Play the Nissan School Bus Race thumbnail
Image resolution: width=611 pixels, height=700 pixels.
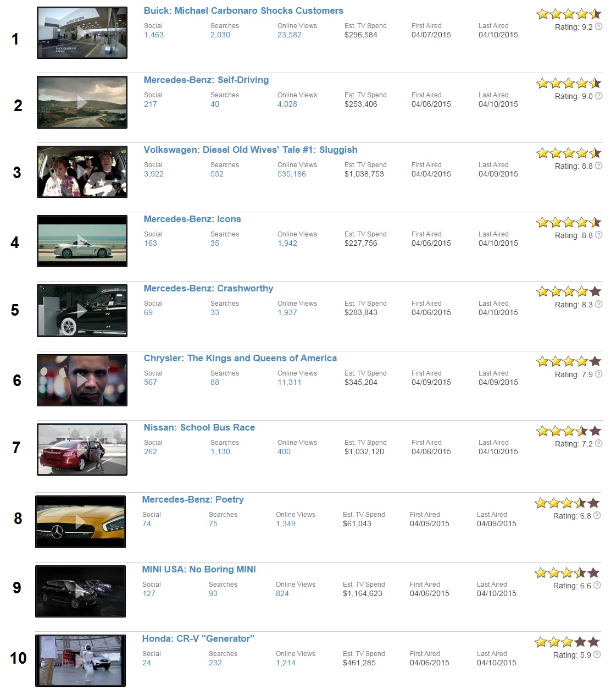[x=82, y=449]
